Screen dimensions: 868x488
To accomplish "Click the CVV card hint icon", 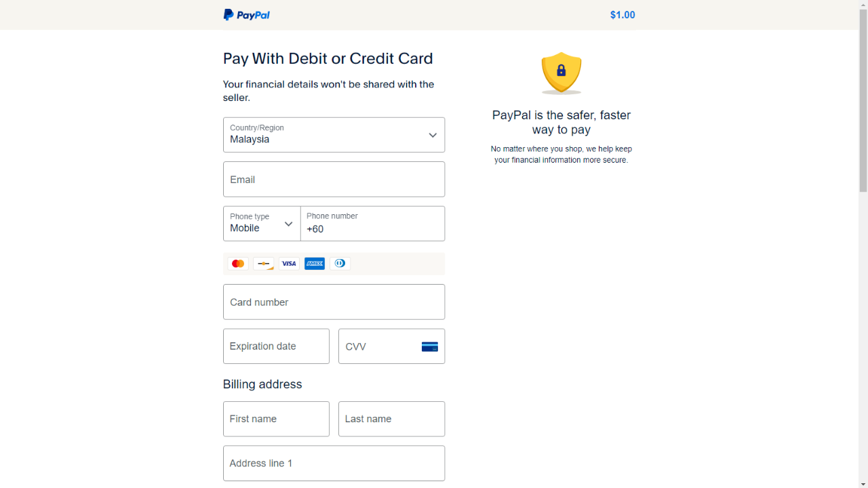I will (x=430, y=347).
